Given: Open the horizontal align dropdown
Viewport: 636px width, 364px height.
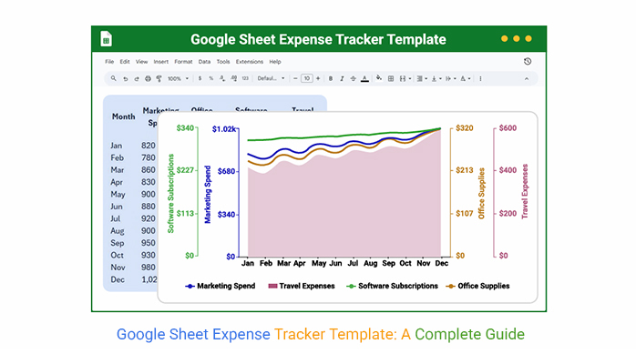Looking at the screenshot, I should 422,78.
